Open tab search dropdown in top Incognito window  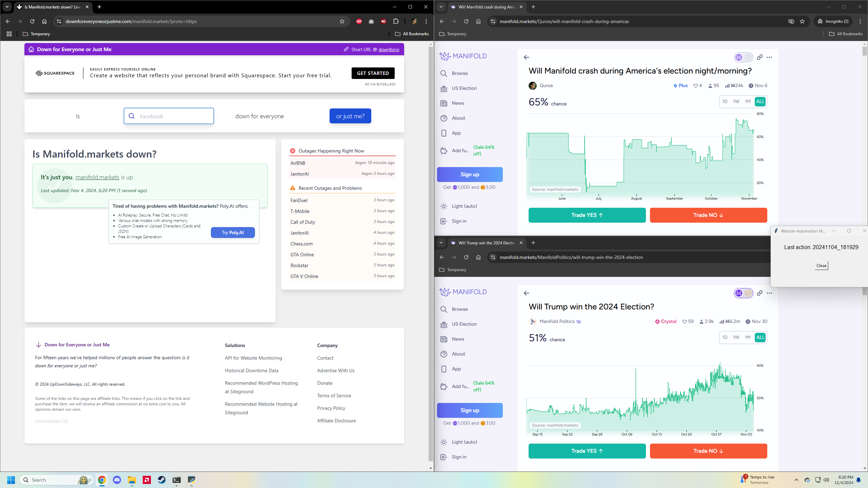pyautogui.click(x=441, y=7)
